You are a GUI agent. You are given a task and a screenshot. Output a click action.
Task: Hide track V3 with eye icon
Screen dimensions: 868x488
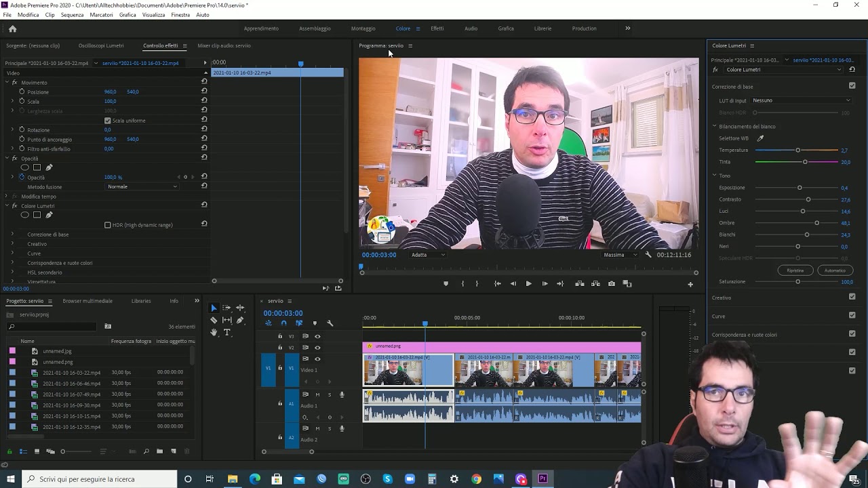[x=317, y=336]
